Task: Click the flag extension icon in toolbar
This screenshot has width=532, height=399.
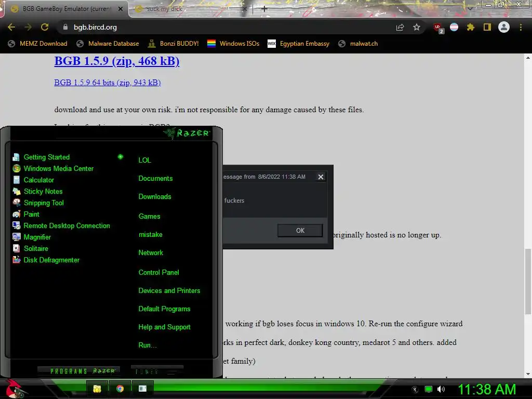Action: click(454, 27)
